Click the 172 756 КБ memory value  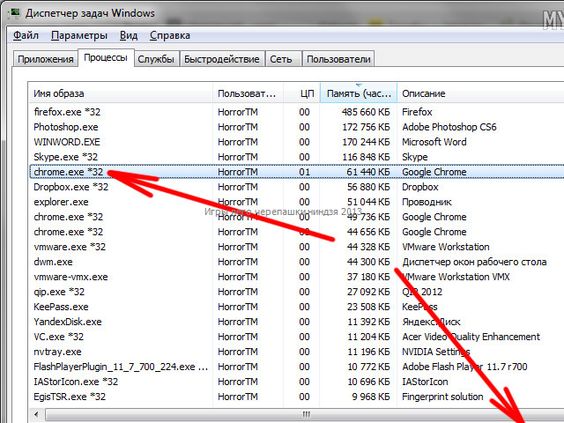[x=366, y=127]
